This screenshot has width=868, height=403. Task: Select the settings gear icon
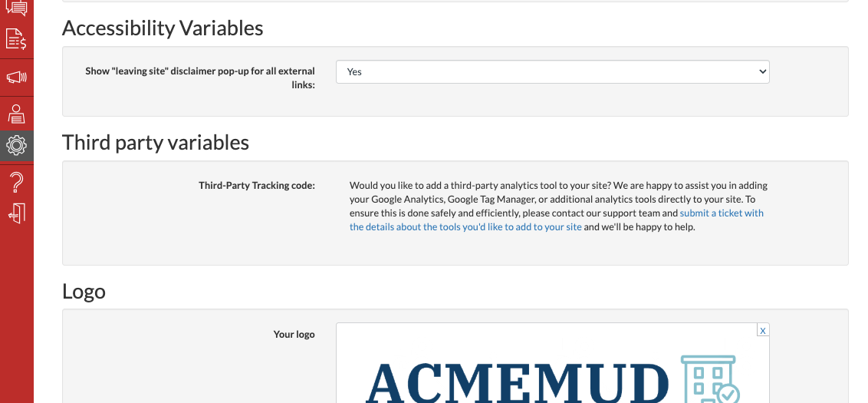click(16, 145)
